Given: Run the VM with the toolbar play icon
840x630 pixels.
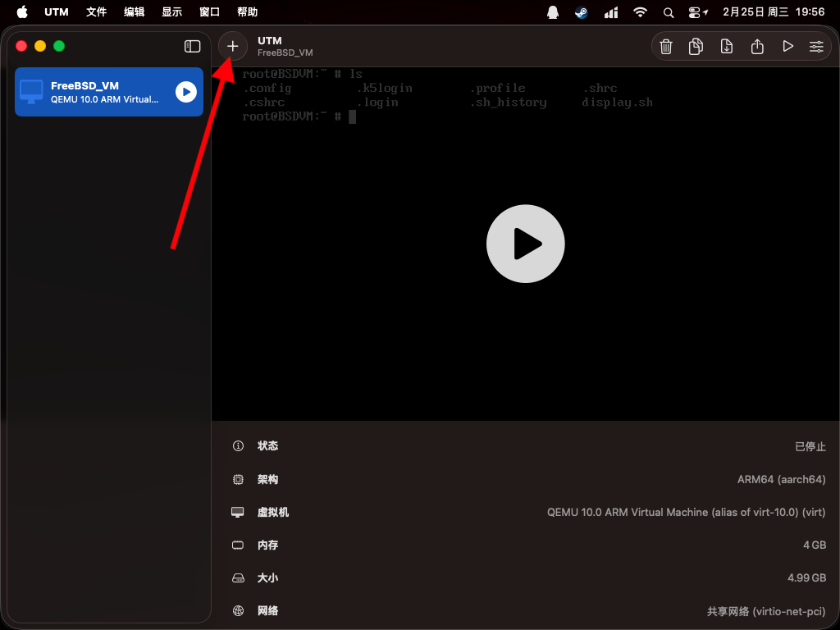Looking at the screenshot, I should point(787,46).
